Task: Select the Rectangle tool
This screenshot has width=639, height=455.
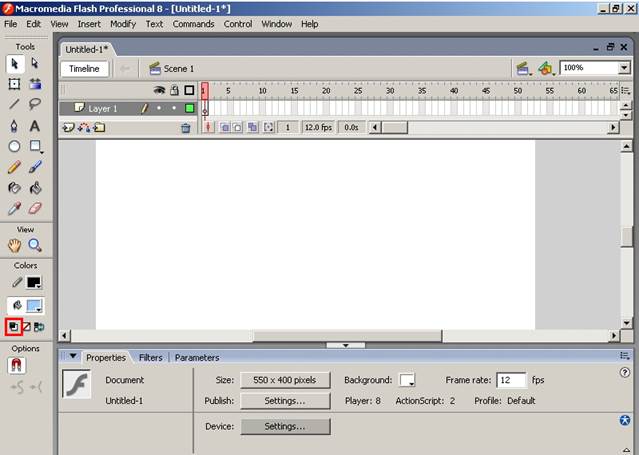Action: coord(35,146)
